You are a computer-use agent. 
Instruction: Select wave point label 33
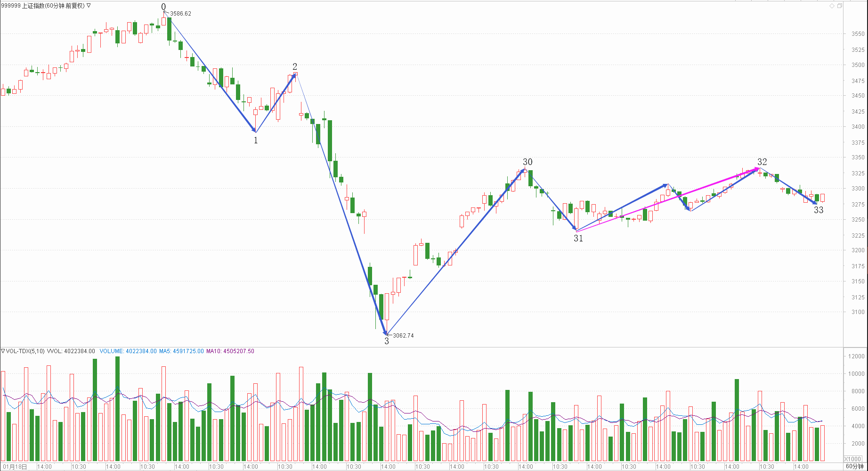(819, 210)
